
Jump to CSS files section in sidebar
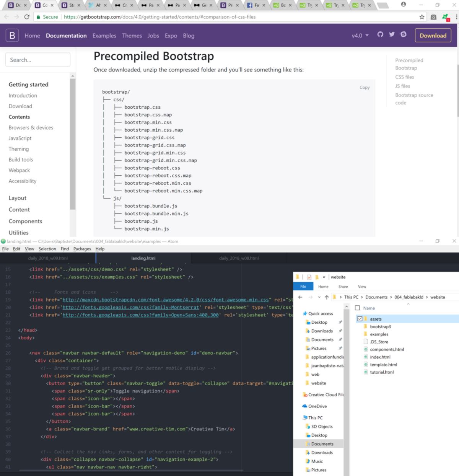pyautogui.click(x=405, y=77)
